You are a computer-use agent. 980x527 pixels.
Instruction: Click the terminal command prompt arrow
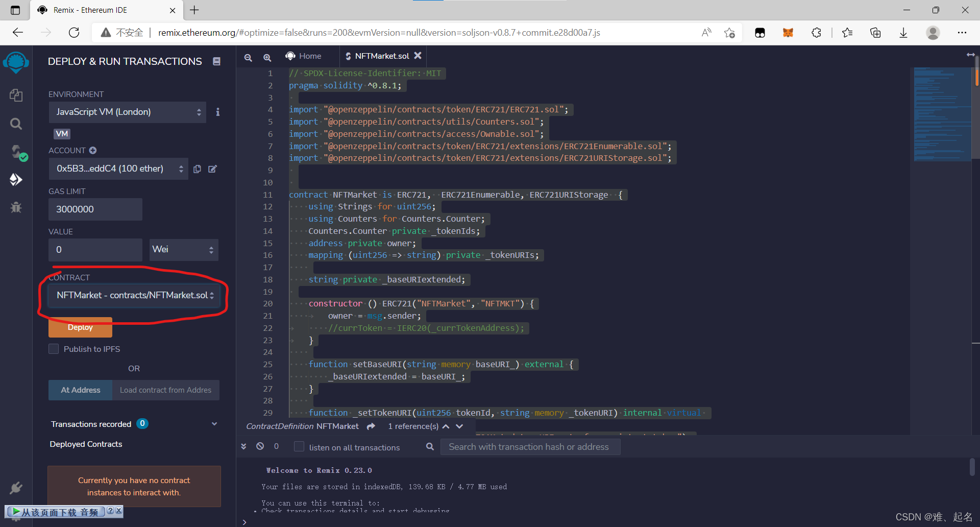click(244, 522)
